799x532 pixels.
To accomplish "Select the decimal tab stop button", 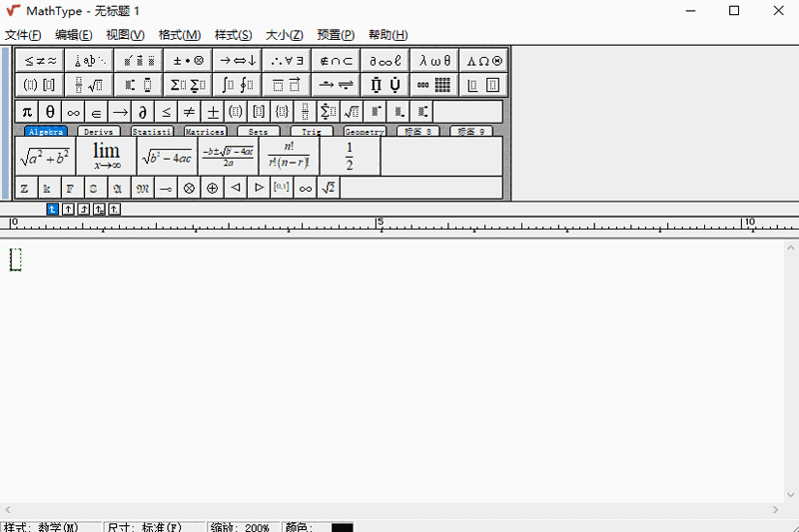I will point(114,209).
